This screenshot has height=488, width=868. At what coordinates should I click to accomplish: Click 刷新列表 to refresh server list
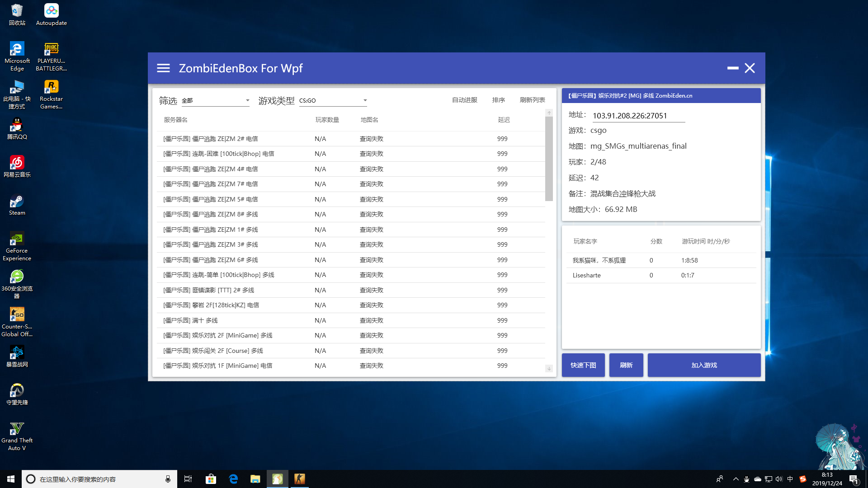click(x=532, y=100)
